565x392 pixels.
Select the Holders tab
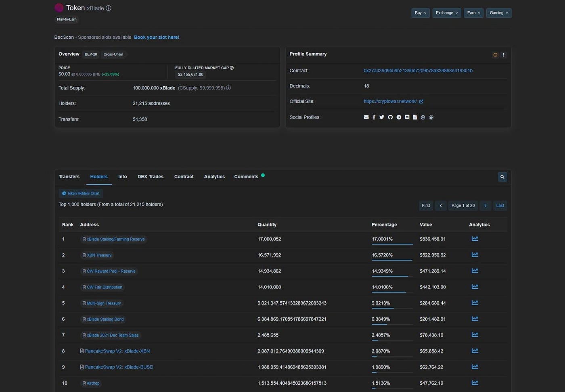(99, 177)
